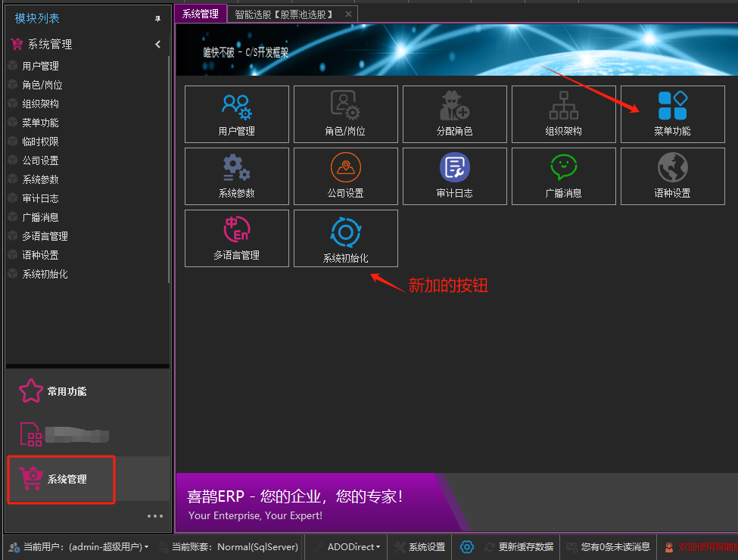The height and width of the screenshot is (560, 738).
Task: Switch to the 系统管理 tab
Action: (201, 14)
